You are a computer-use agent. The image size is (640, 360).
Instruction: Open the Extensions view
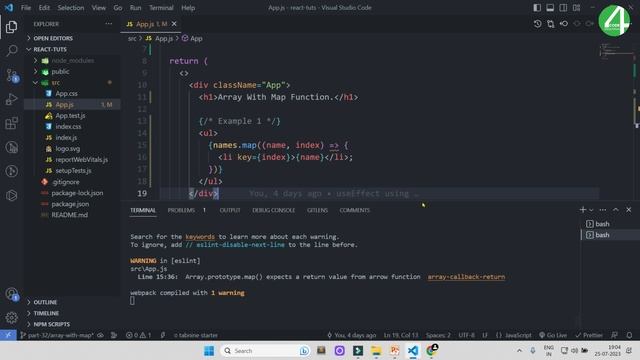[11, 123]
